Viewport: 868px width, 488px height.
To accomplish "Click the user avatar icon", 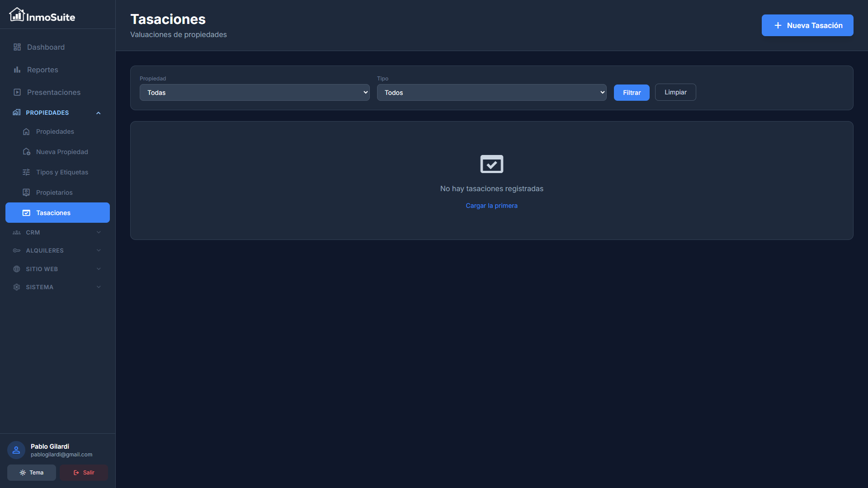I will tap(16, 450).
